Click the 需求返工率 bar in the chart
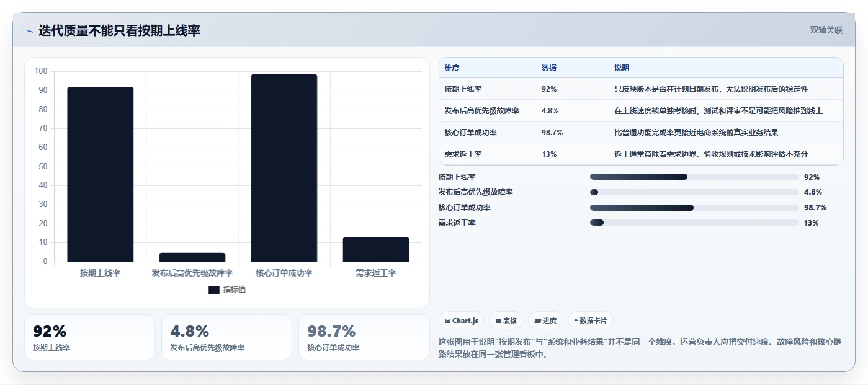Viewport: 868px width, 385px height. click(376, 249)
